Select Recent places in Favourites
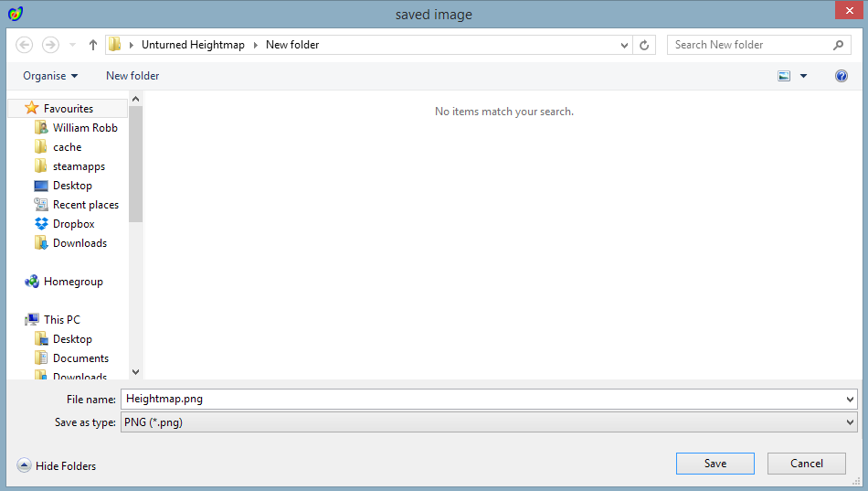The image size is (868, 491). tap(85, 205)
